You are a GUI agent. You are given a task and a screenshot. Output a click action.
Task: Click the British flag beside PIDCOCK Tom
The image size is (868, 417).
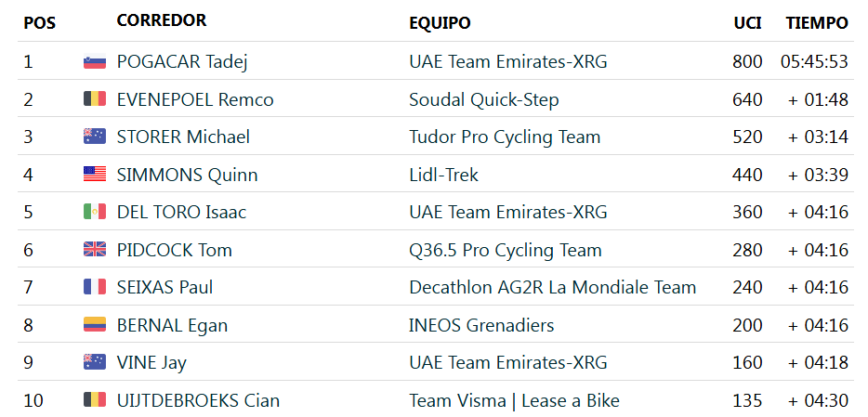[x=94, y=250]
